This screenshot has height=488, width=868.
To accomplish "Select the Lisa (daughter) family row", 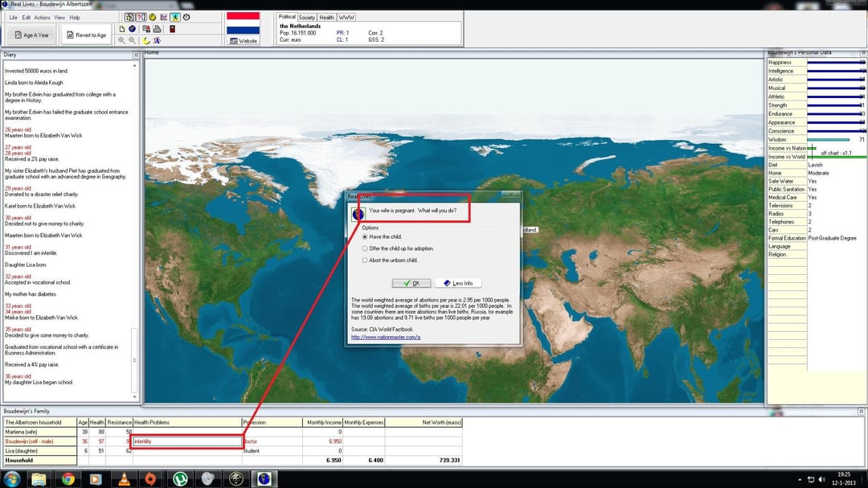I will point(233,451).
